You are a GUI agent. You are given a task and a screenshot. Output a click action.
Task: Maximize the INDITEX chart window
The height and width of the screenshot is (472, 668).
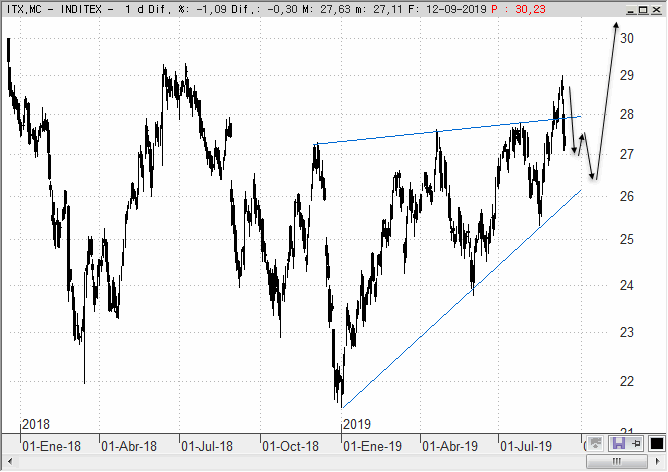643,9
